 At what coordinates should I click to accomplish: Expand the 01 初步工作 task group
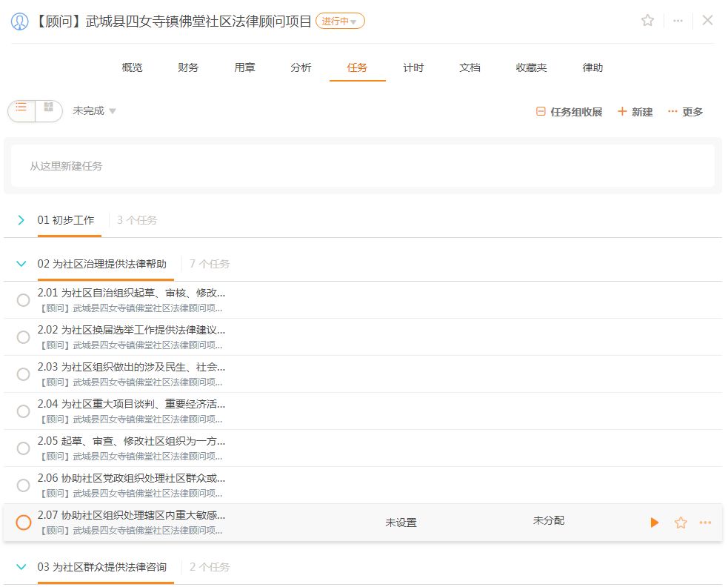click(x=21, y=220)
